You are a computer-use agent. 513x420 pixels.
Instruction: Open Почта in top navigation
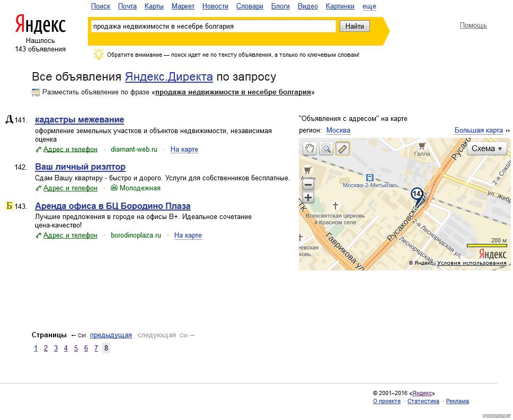coord(127,6)
